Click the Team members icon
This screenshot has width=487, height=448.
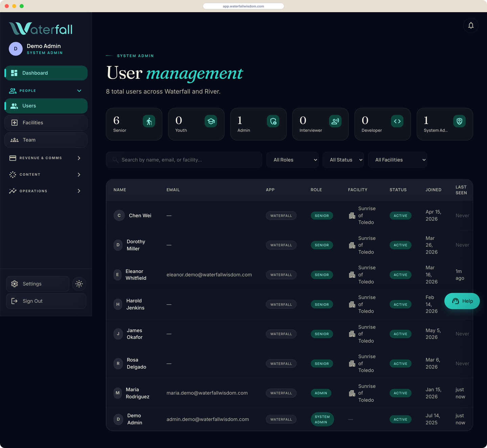[15, 140]
